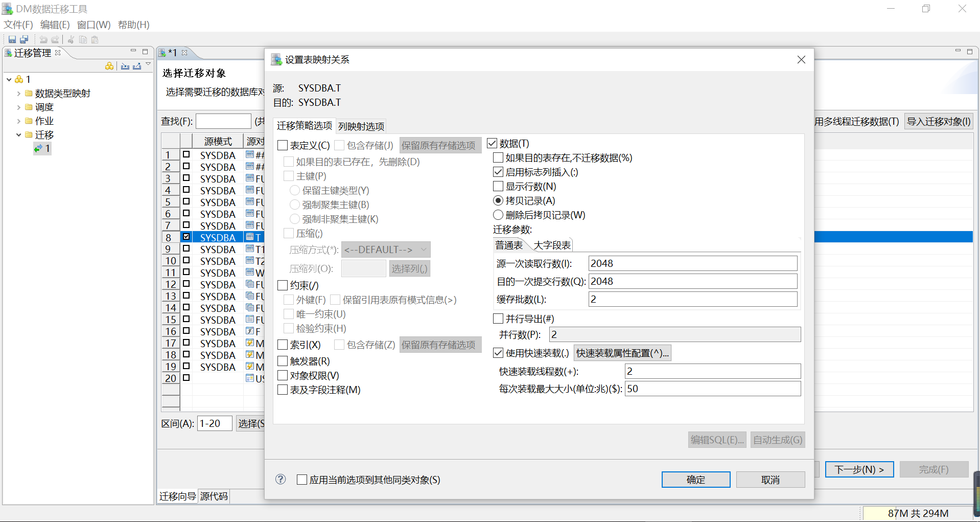Click the 数据类型映射 folder icon
The width and height of the screenshot is (980, 522).
click(x=29, y=93)
